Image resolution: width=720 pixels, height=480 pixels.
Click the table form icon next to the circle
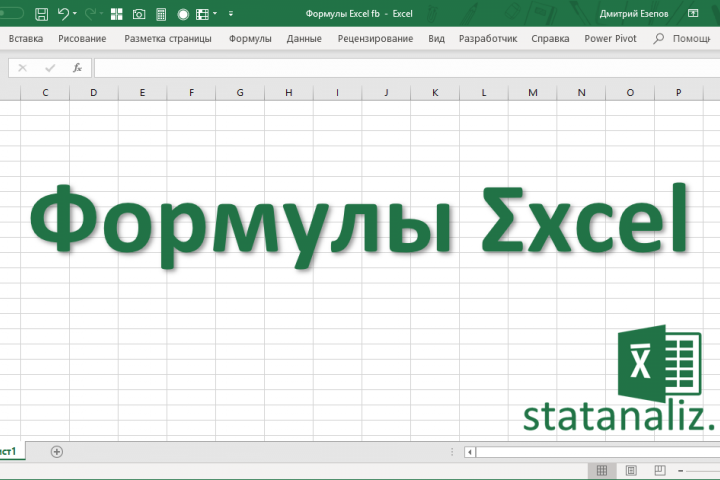[x=202, y=14]
